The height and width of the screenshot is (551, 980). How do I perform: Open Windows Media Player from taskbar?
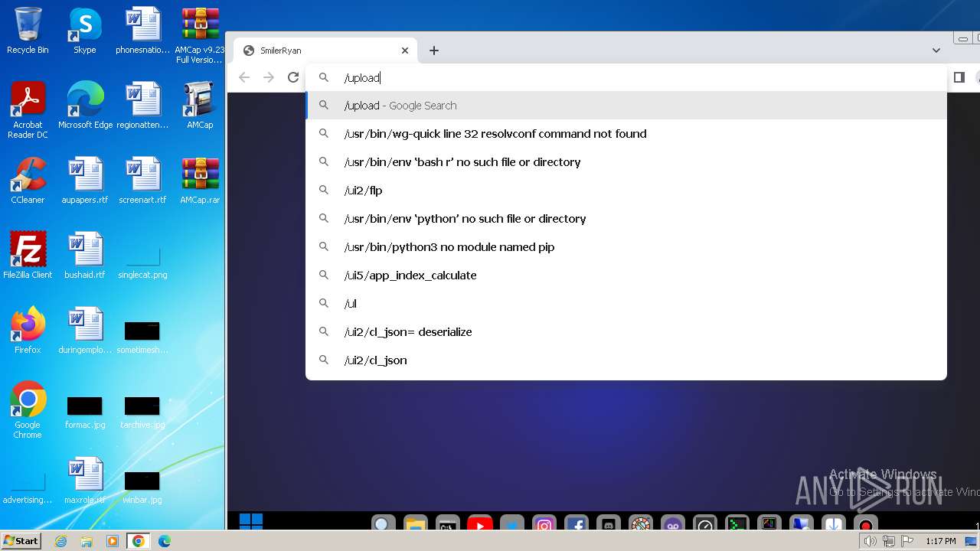click(113, 541)
